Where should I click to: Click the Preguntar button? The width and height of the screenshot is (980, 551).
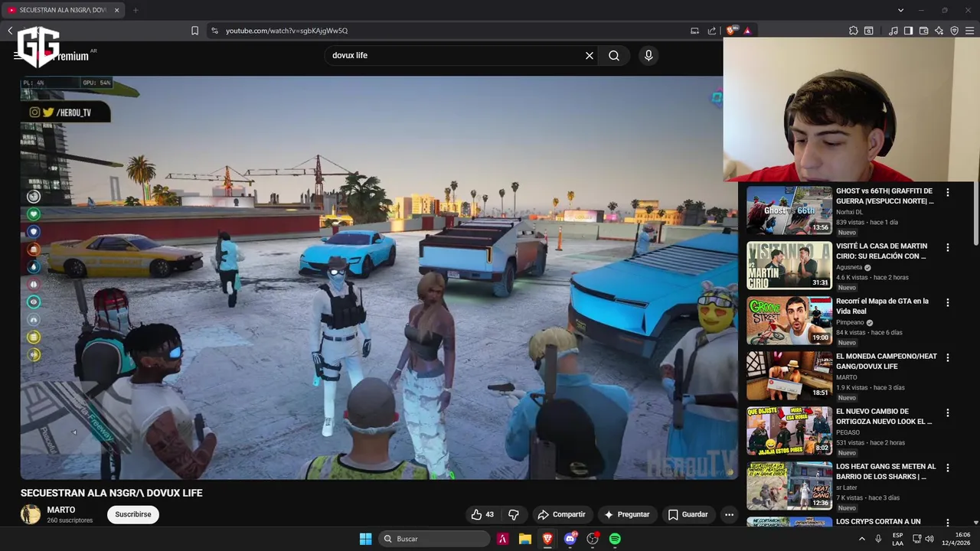[x=626, y=514]
